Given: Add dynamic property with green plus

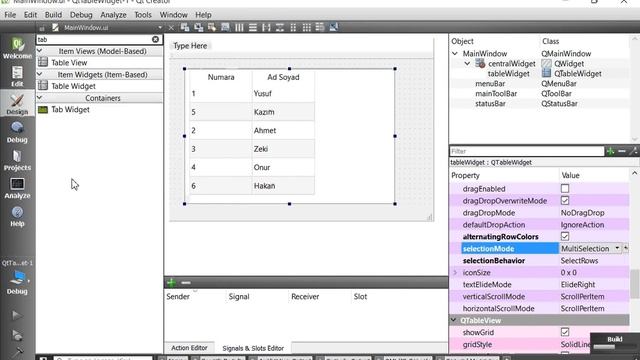Looking at the screenshot, I should (610, 151).
